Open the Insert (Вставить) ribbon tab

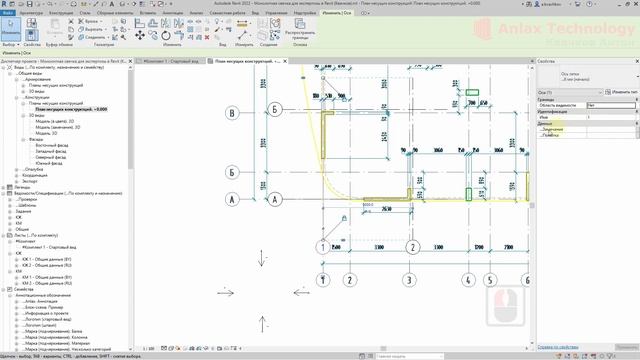(x=148, y=13)
